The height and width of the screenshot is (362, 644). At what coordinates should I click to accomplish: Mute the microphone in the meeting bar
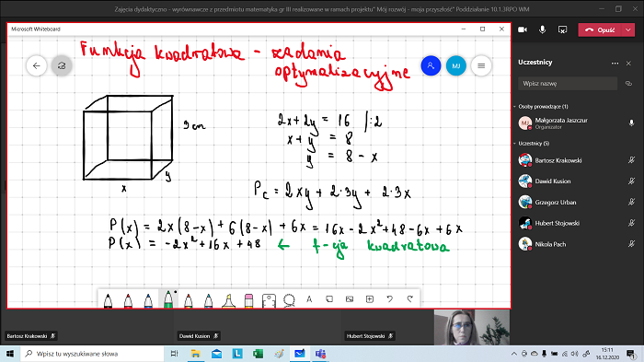(x=542, y=29)
